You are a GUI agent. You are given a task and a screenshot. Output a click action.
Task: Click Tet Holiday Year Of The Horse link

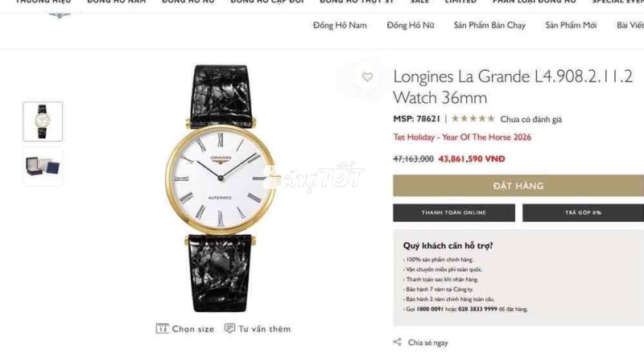point(462,137)
